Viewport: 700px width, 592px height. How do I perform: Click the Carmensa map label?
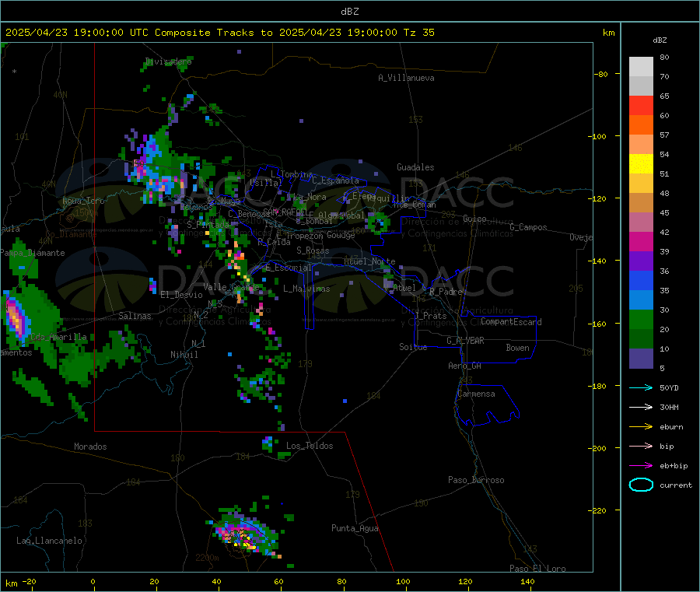(x=476, y=394)
